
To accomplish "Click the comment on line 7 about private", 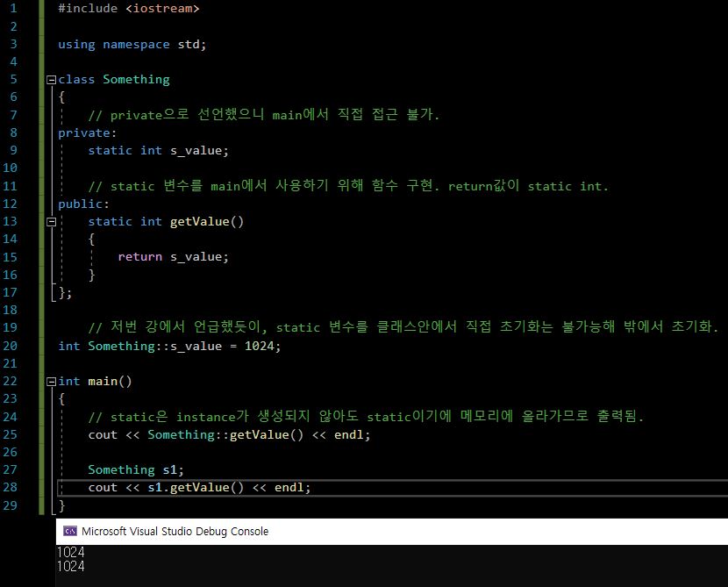I will click(264, 115).
